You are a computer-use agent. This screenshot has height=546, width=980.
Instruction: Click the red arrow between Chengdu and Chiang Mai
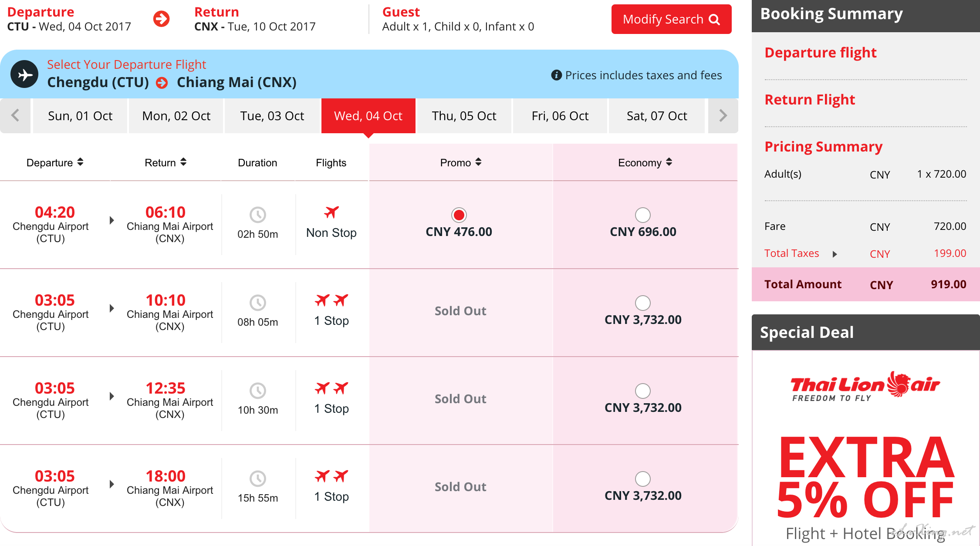click(162, 83)
